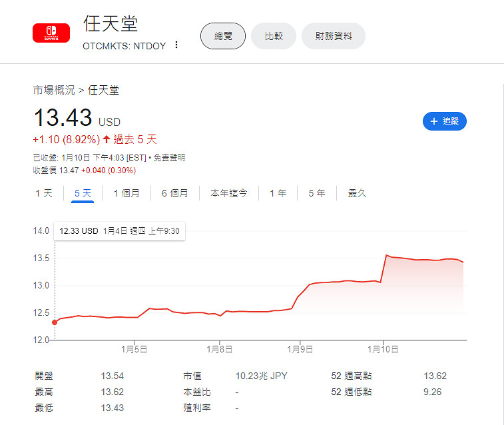Click the plus 追蹤 follow button
This screenshot has width=504, height=425.
(x=444, y=121)
